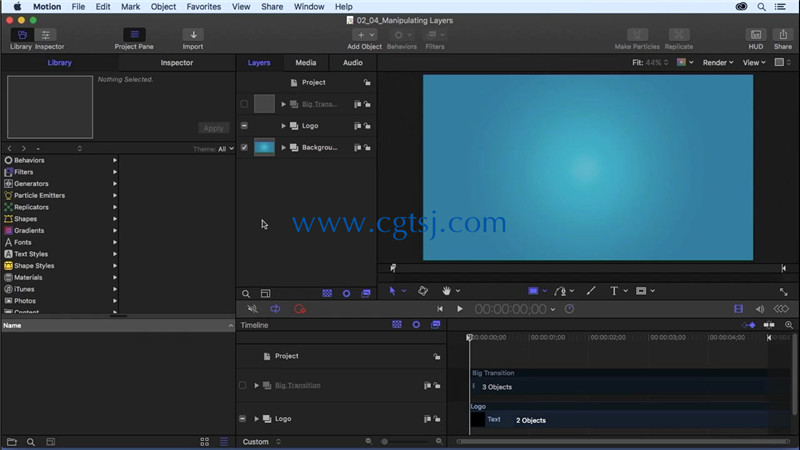Select the 3D transform tool
Screen dimensions: 800x450
pos(422,291)
